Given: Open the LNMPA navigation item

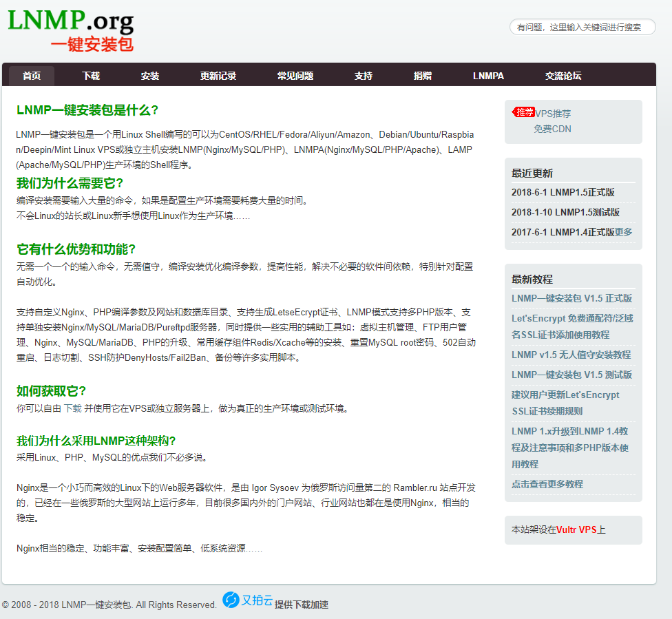Looking at the screenshot, I should click(x=488, y=76).
